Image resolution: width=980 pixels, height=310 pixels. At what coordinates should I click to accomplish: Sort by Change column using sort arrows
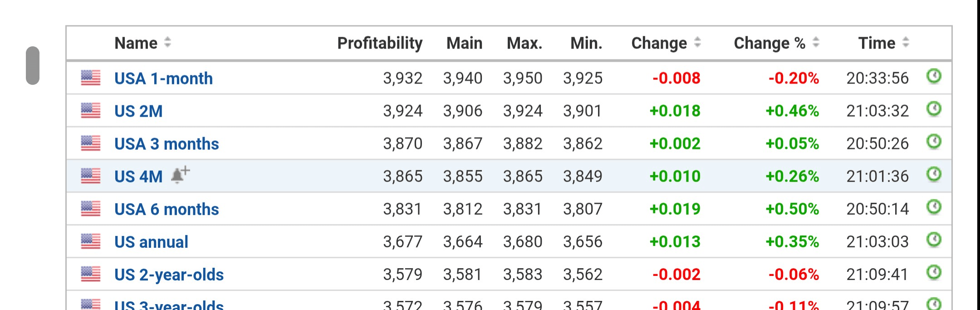[x=697, y=43]
